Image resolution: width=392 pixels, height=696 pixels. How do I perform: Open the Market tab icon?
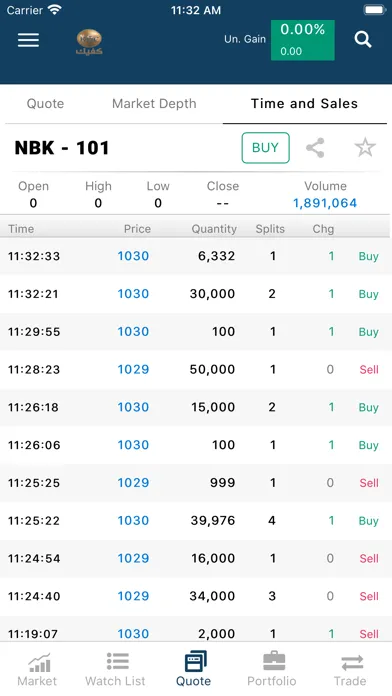(38, 669)
